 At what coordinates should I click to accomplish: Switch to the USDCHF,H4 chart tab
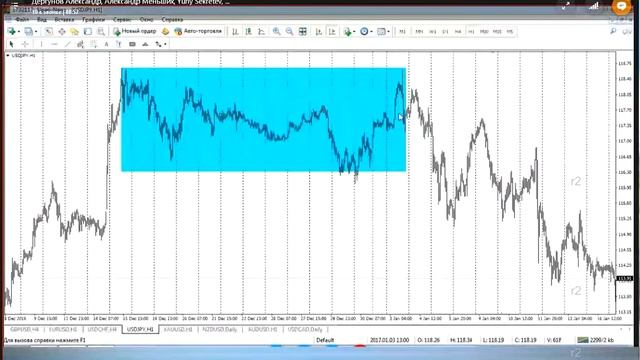pyautogui.click(x=102, y=329)
